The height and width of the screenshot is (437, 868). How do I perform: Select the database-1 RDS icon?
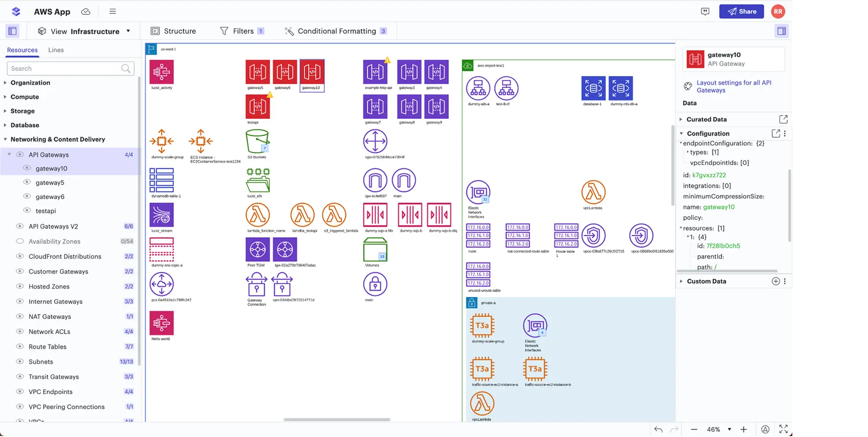tap(593, 89)
